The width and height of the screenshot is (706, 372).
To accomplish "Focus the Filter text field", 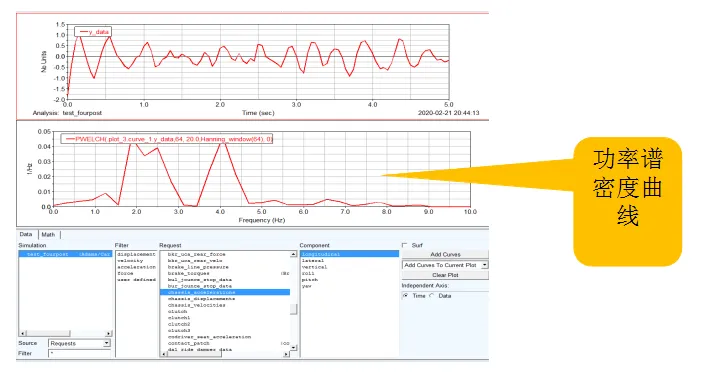I will point(79,354).
